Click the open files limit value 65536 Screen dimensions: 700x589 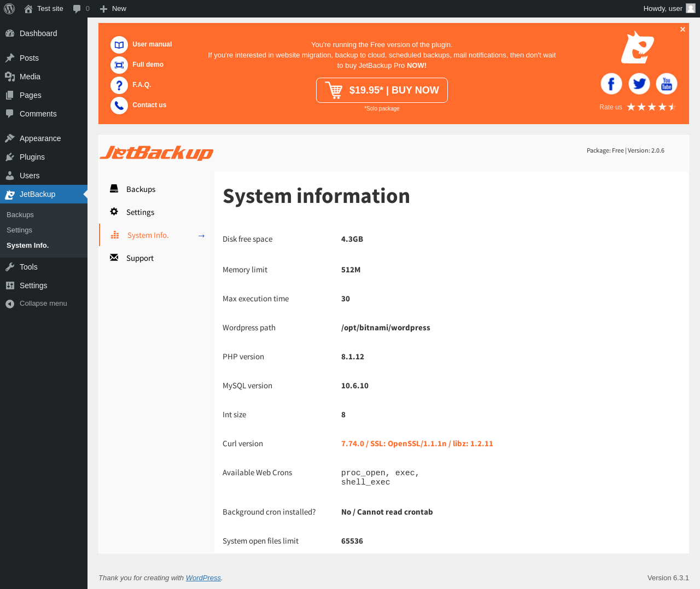[x=352, y=541]
